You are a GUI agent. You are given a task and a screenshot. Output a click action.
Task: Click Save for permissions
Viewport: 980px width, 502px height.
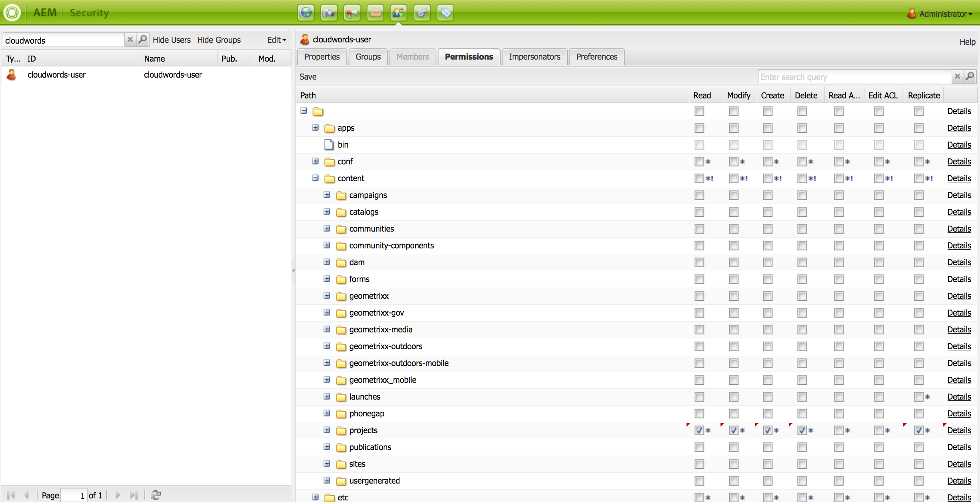[308, 76]
